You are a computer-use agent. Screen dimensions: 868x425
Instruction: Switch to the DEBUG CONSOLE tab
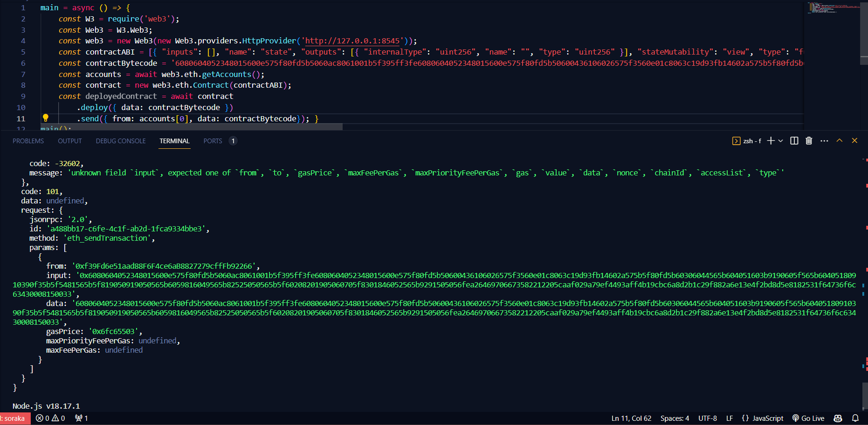[120, 140]
